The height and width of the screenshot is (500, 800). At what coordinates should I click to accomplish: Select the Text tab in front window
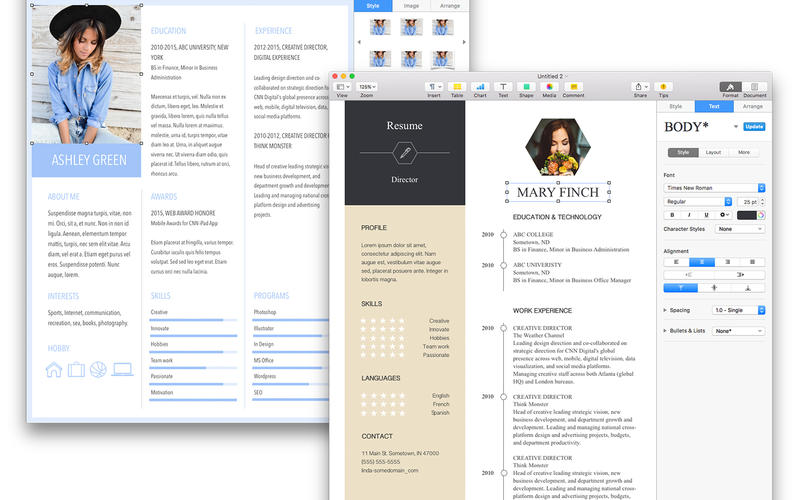[714, 106]
